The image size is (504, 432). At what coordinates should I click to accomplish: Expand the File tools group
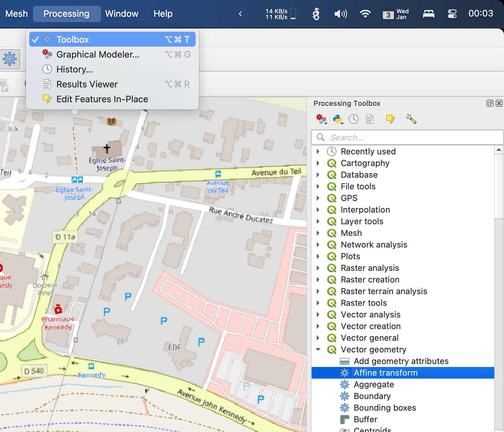point(318,186)
